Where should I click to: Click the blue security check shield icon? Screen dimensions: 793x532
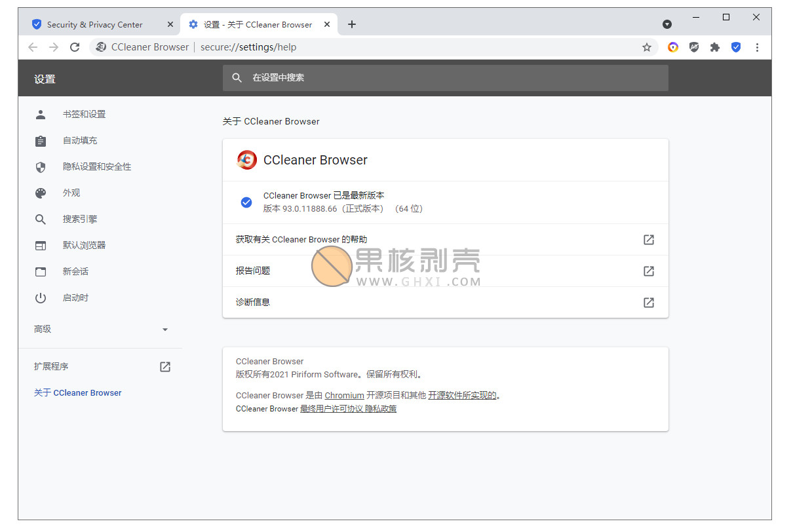[x=736, y=47]
